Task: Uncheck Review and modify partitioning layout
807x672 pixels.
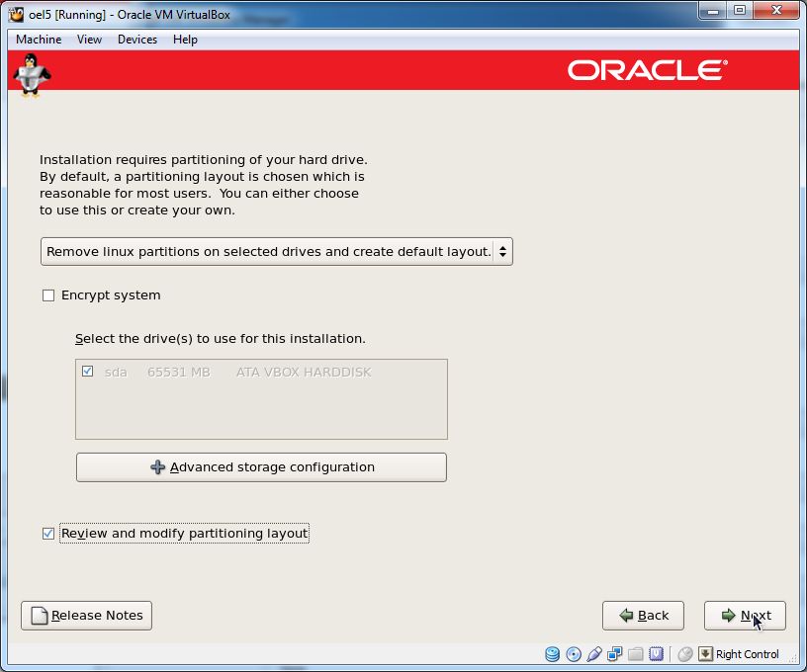Action: click(48, 534)
